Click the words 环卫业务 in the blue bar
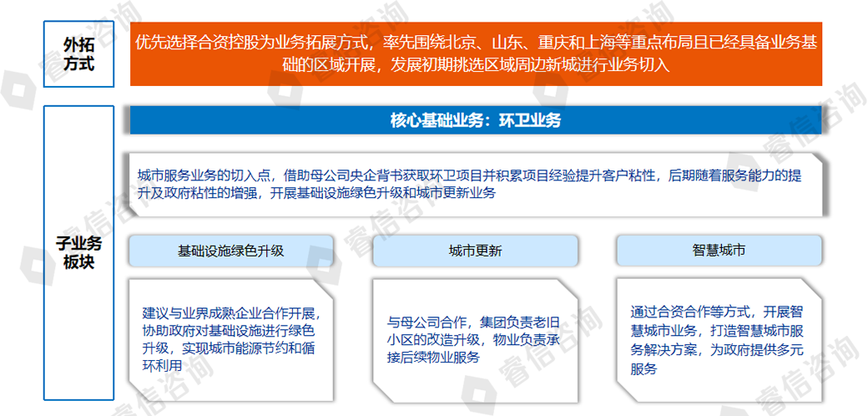 coord(530,120)
